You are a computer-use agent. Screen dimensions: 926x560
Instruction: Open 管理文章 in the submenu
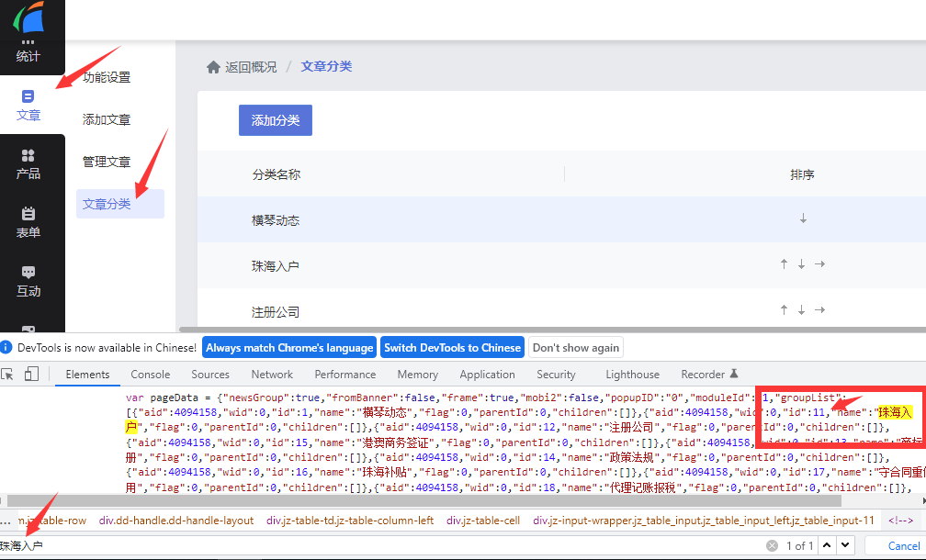click(107, 162)
